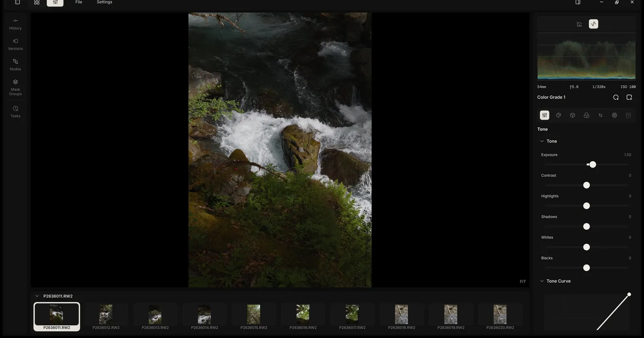Click the Exposure value 1.50
This screenshot has width=644, height=338.
(x=627, y=155)
